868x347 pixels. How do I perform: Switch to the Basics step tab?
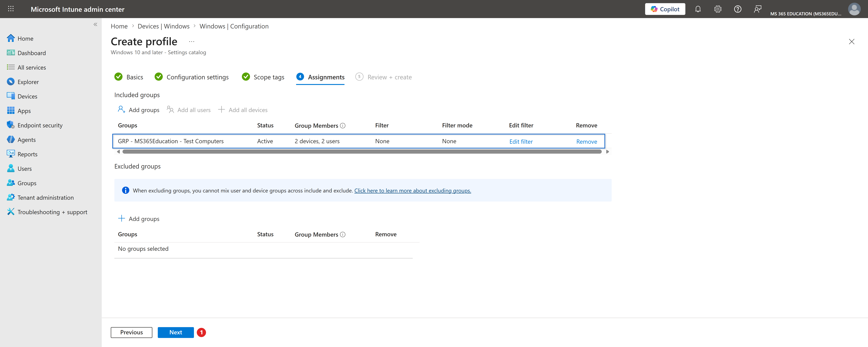pyautogui.click(x=129, y=77)
